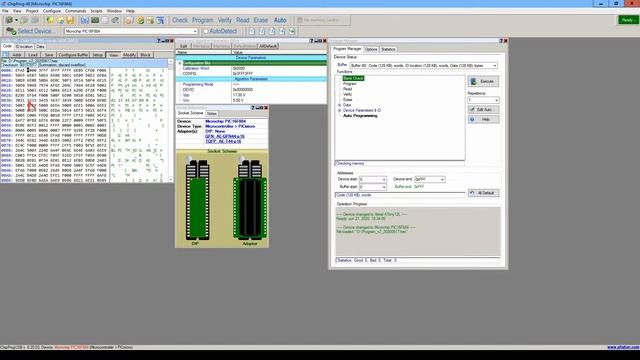Select the CONFIG parameter row
640x360 pixels.
click(x=251, y=73)
